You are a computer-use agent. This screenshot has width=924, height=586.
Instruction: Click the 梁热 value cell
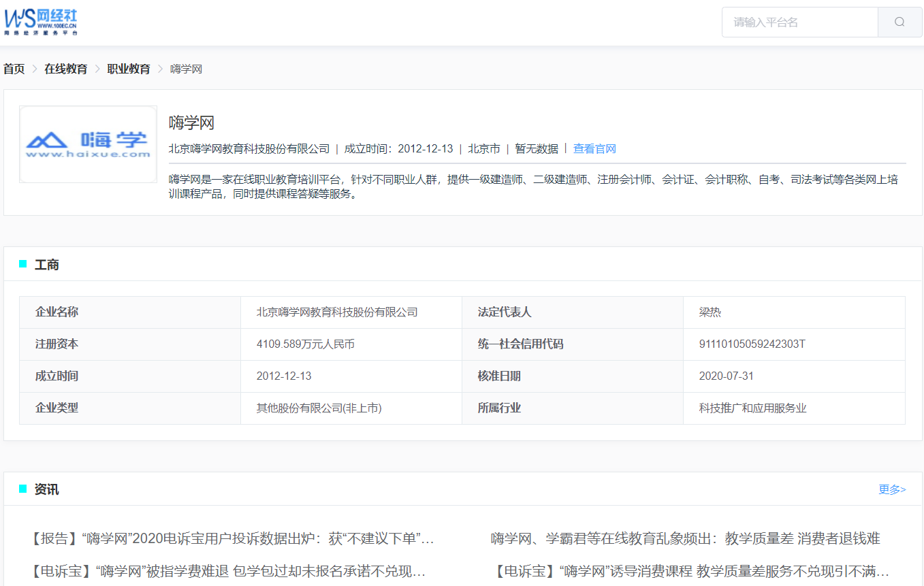pyautogui.click(x=794, y=312)
